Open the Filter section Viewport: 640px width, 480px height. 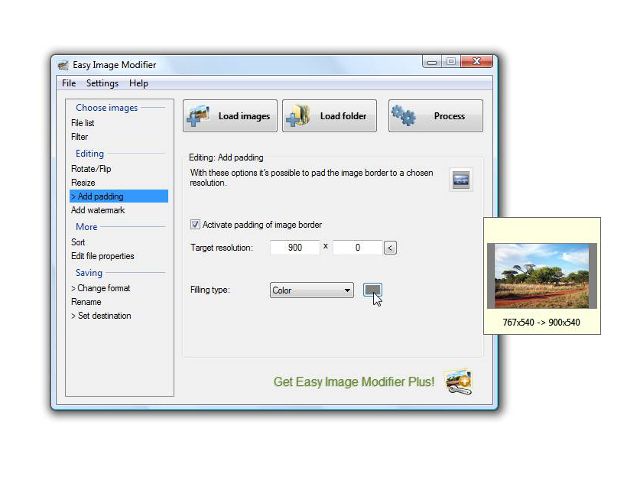pos(80,137)
